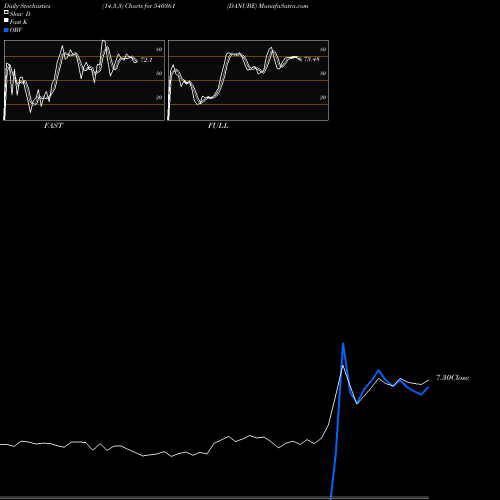Click the 'Slow D' legend label
The width and height of the screenshot is (500, 500).
coord(20,14)
